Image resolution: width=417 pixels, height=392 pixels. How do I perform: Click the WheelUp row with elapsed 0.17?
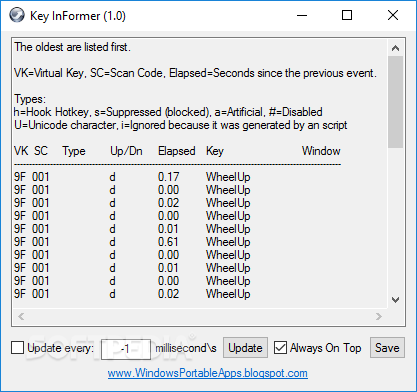(132, 177)
